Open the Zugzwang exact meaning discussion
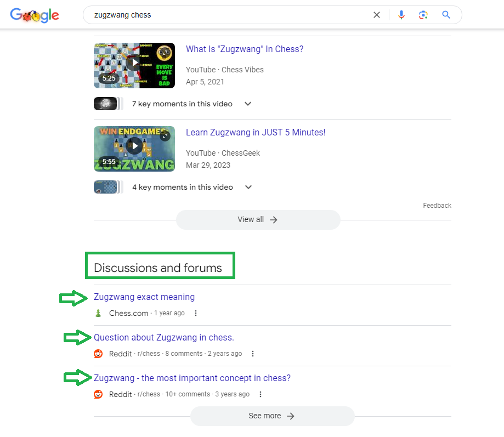Screen dimensions: 504x437 click(144, 297)
